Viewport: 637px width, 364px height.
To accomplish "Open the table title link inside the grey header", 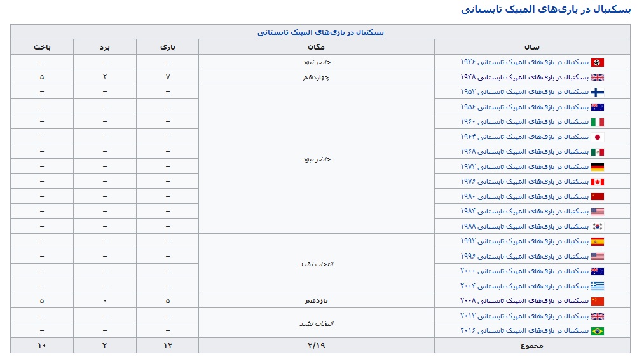I will tap(320, 32).
